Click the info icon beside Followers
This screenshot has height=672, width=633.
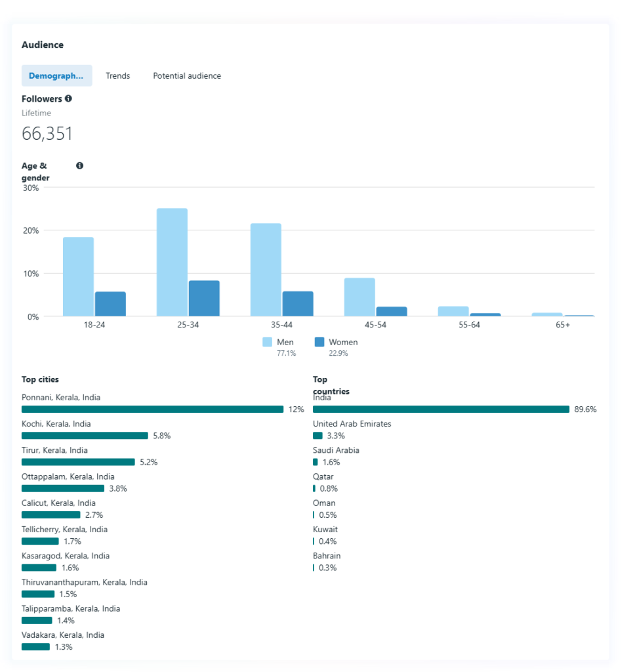pyautogui.click(x=68, y=99)
